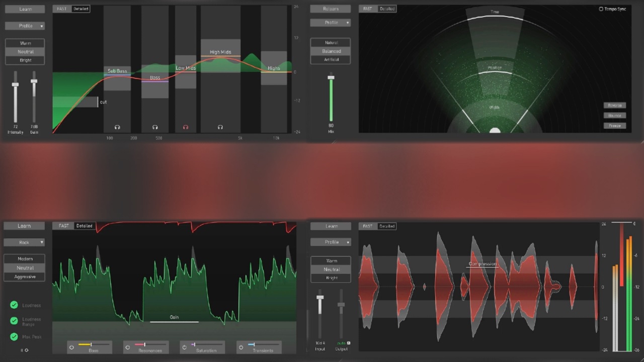The width and height of the screenshot is (644, 362).
Task: Solo the Bass band headphone icon
Action: pyautogui.click(x=155, y=127)
